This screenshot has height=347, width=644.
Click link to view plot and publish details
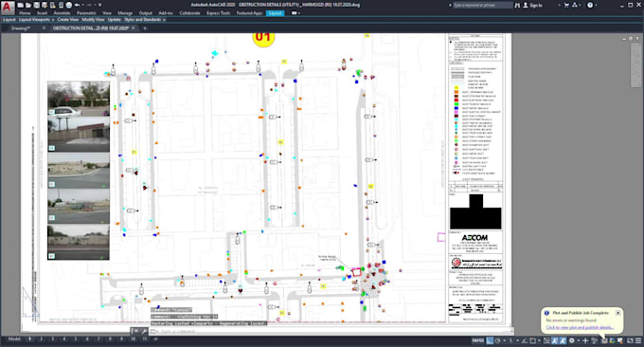click(580, 327)
